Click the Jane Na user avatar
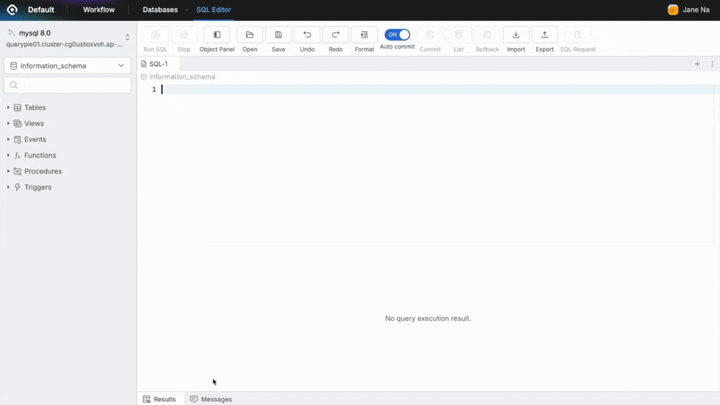 click(x=673, y=10)
